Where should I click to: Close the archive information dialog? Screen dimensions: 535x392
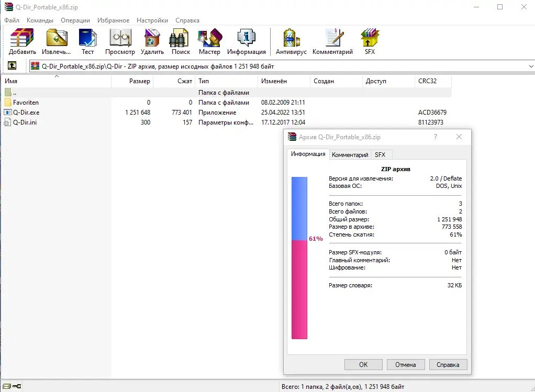(459, 137)
